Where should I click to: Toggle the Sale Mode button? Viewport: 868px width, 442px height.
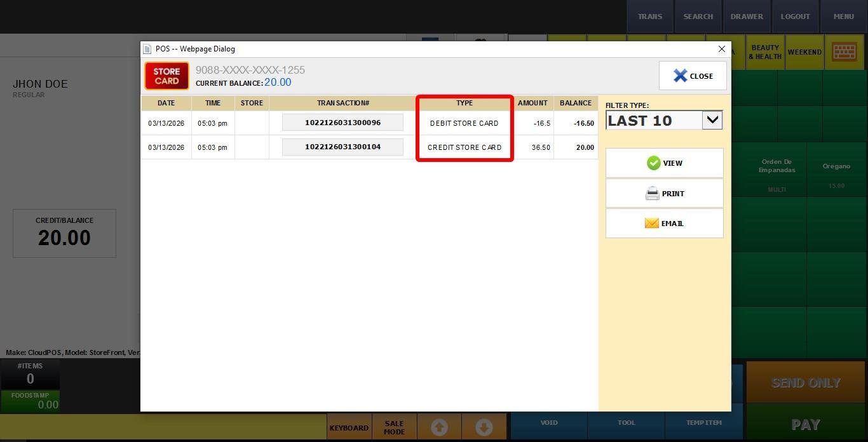click(394, 427)
